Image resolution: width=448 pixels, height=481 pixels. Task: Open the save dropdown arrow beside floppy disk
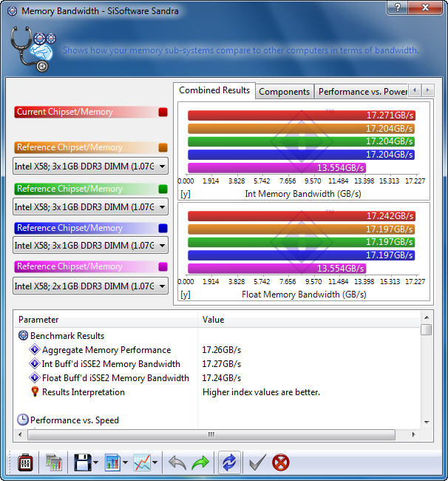coord(95,462)
